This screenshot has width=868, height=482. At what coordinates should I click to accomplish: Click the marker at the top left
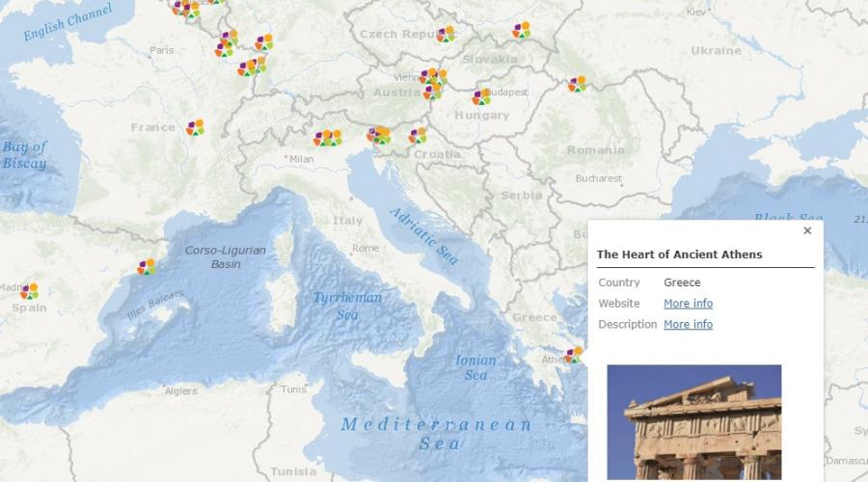pos(186,9)
